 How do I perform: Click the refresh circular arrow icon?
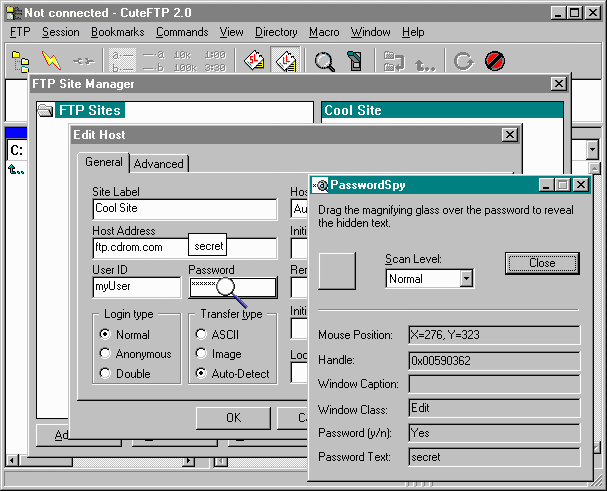(463, 61)
